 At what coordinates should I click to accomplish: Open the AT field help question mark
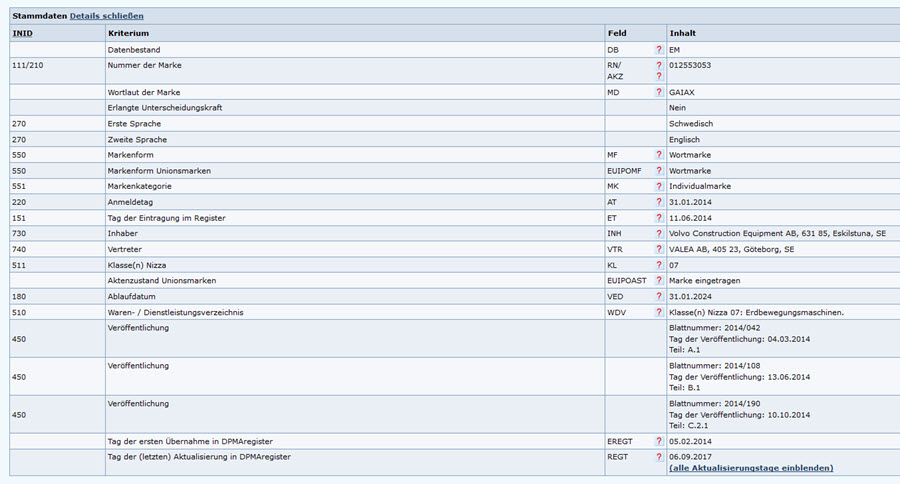tap(659, 202)
